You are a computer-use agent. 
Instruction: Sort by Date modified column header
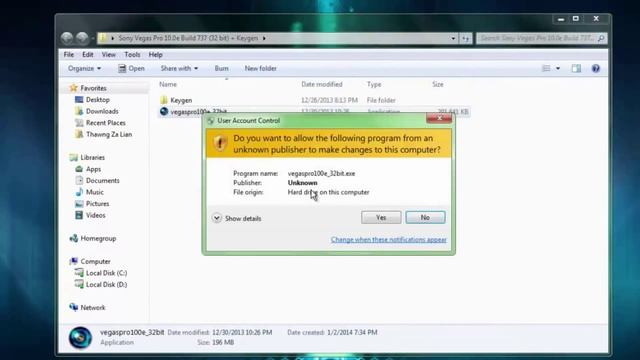pyautogui.click(x=322, y=84)
